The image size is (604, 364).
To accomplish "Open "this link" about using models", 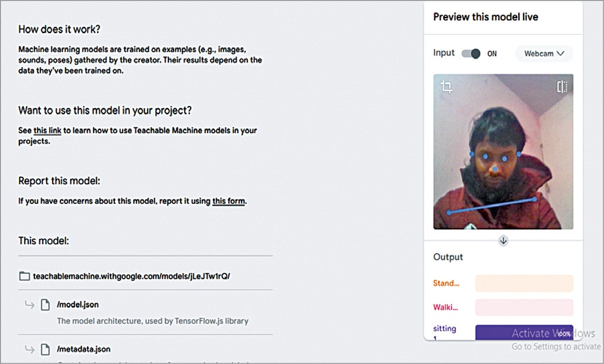I will (48, 130).
